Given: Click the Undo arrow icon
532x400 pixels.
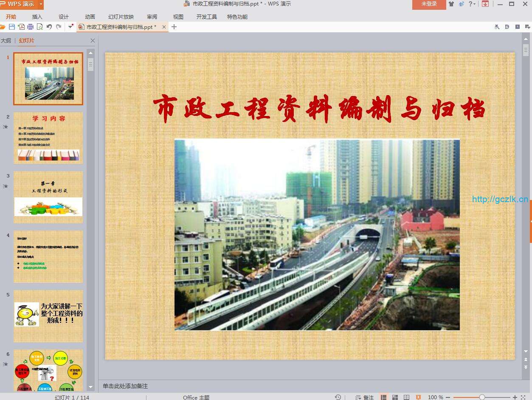Looking at the screenshot, I should 49,27.
